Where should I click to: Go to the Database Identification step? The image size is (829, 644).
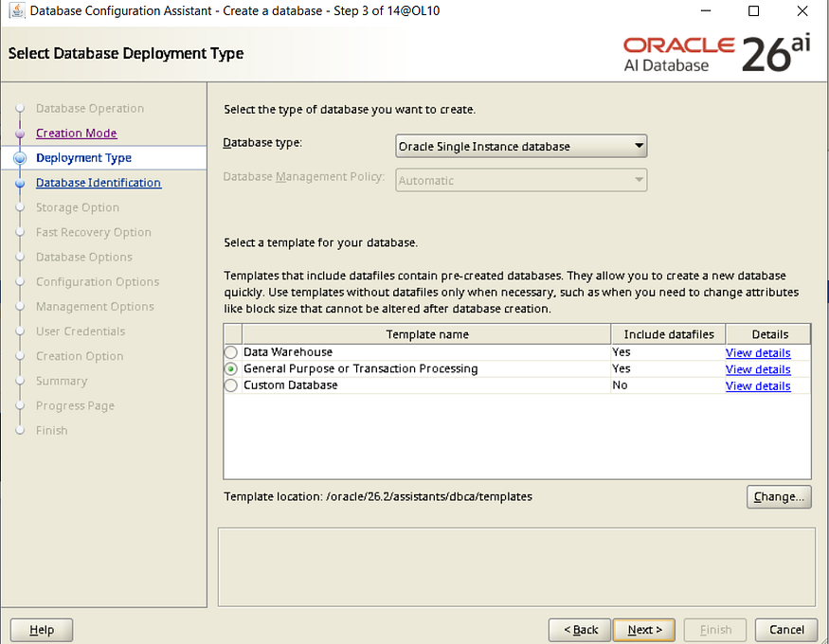[99, 183]
